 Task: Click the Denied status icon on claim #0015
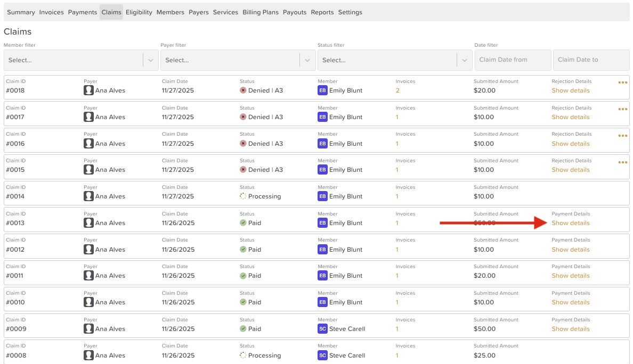click(243, 170)
